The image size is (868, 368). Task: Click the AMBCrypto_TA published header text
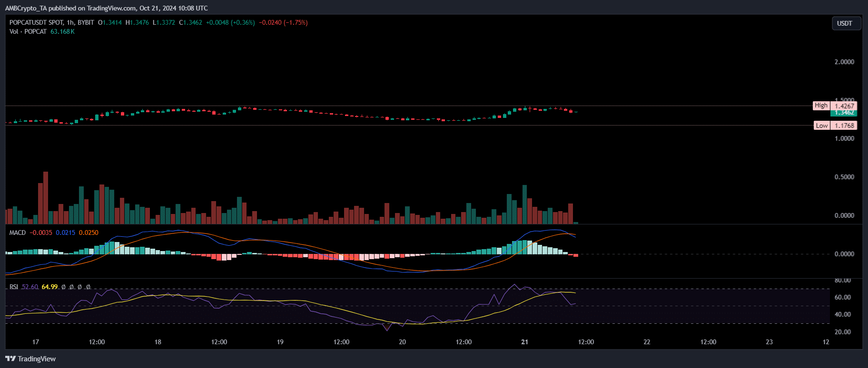tap(106, 8)
